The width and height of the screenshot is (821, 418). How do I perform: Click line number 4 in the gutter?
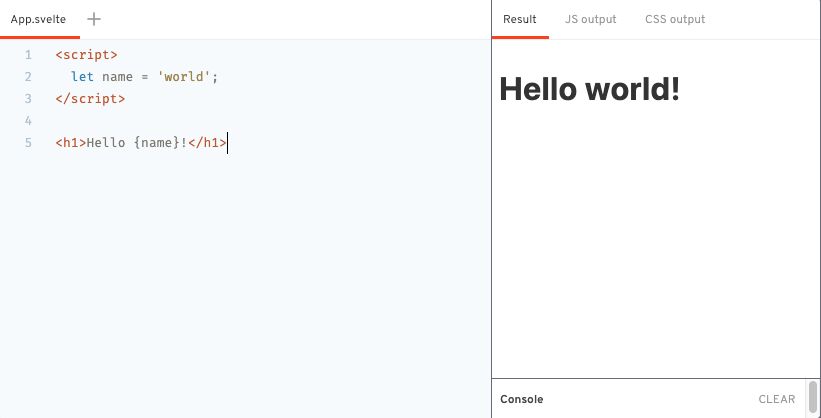28,121
